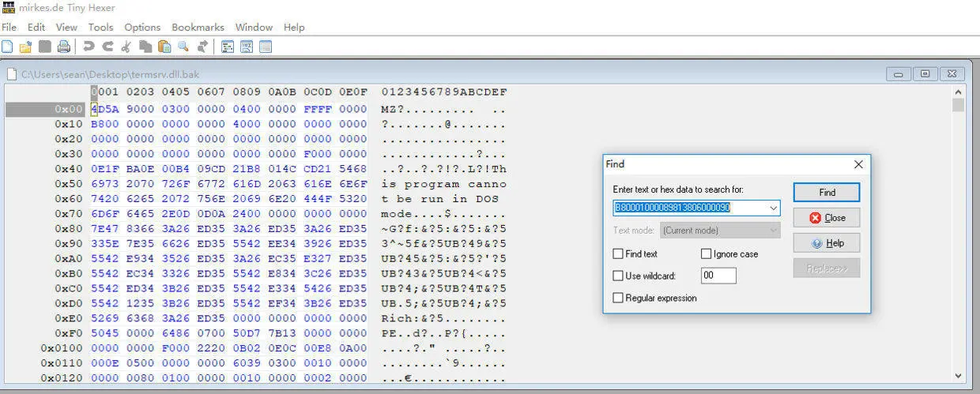Click file path C:\Users\sean\Desktop\termsrv.dll.bak
This screenshot has width=980, height=394.
coord(110,75)
